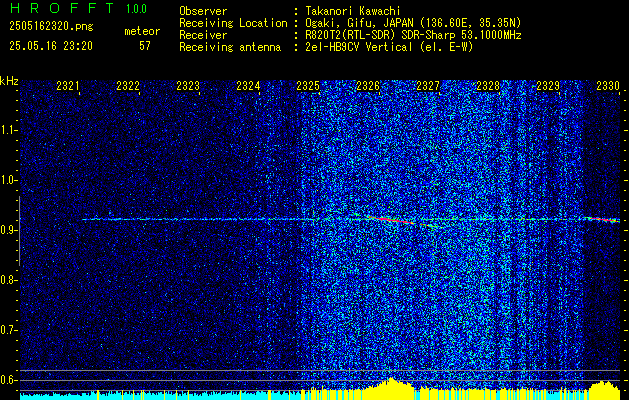
Task: Click the 2327 time marker
Action: (x=428, y=86)
